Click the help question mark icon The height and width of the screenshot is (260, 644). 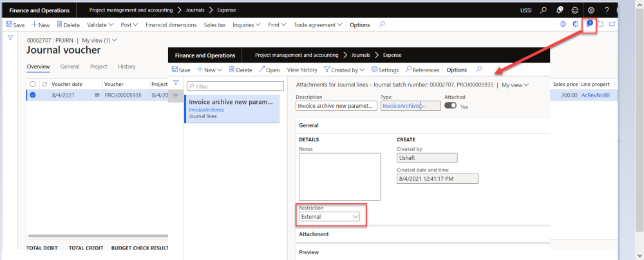coord(607,10)
